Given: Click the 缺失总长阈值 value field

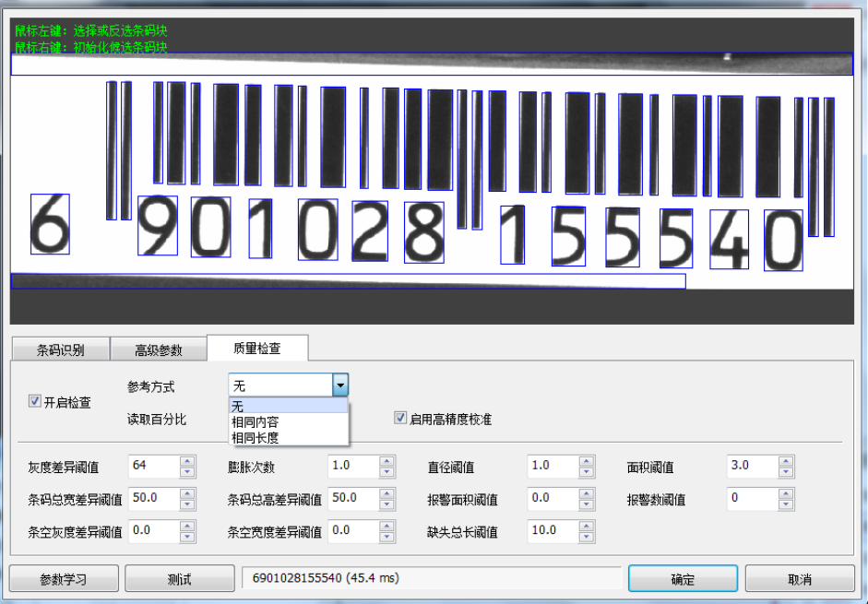Looking at the screenshot, I should pos(553,531).
